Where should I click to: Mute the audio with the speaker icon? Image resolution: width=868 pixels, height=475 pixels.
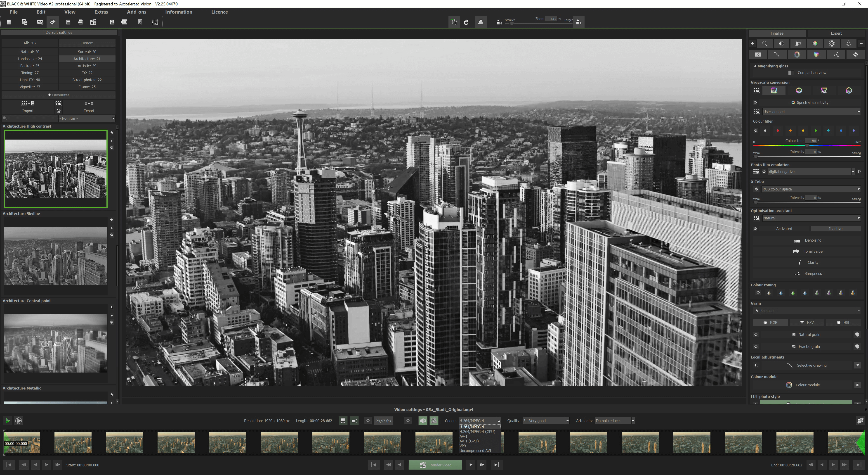point(422,420)
